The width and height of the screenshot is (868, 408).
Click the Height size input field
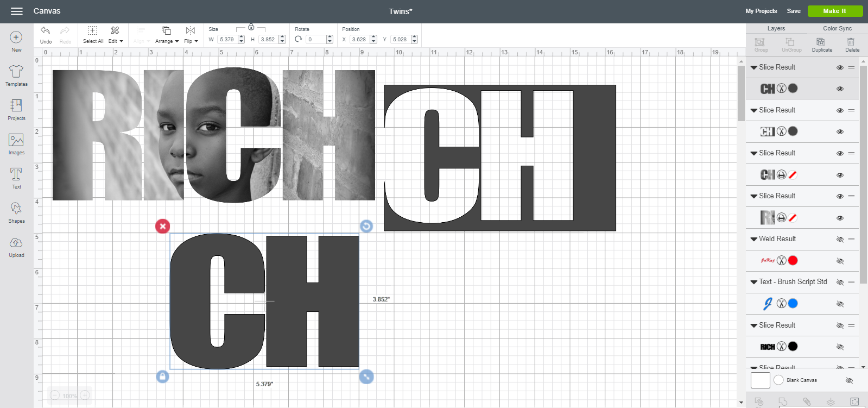(x=268, y=39)
